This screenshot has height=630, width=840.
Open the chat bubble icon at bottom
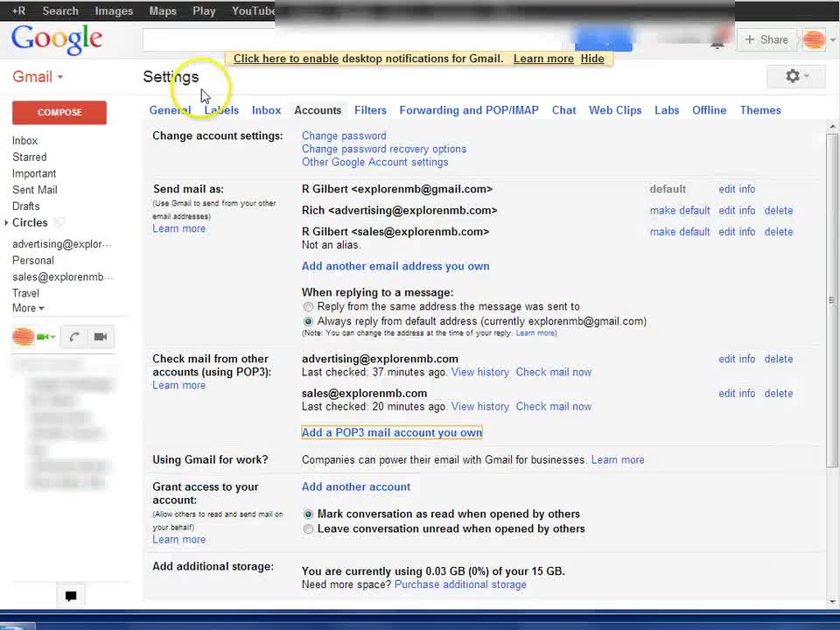pos(71,596)
